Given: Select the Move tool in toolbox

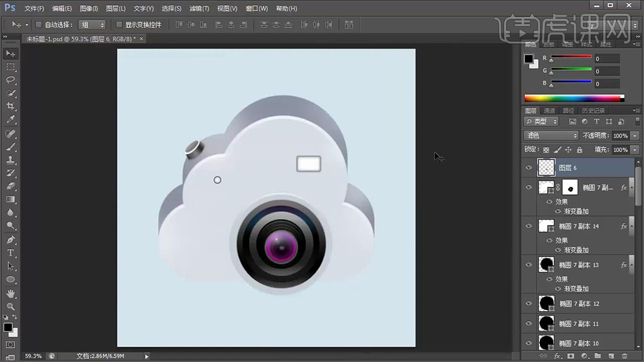Looking at the screenshot, I should pyautogui.click(x=10, y=54).
